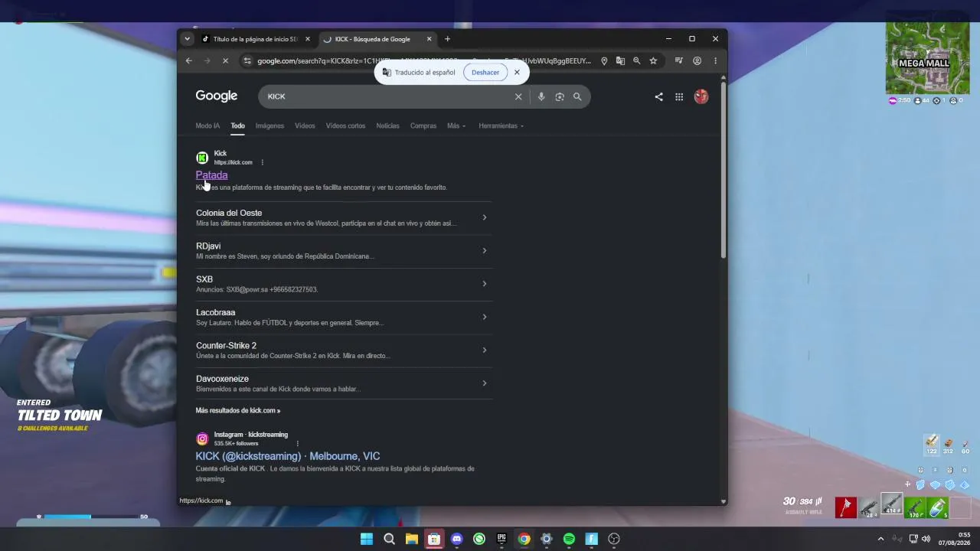Open the Google apps grid
Screen dimensions: 980x551
pos(679,96)
